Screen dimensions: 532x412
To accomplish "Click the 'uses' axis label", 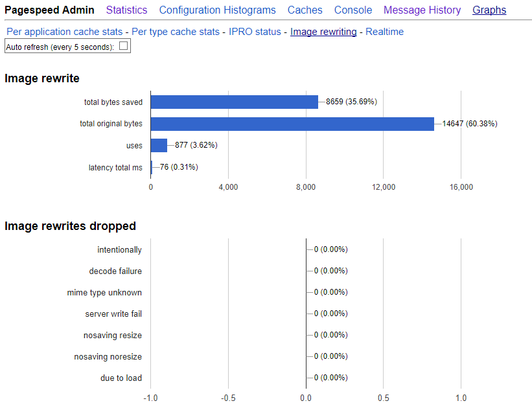I will pos(134,146).
